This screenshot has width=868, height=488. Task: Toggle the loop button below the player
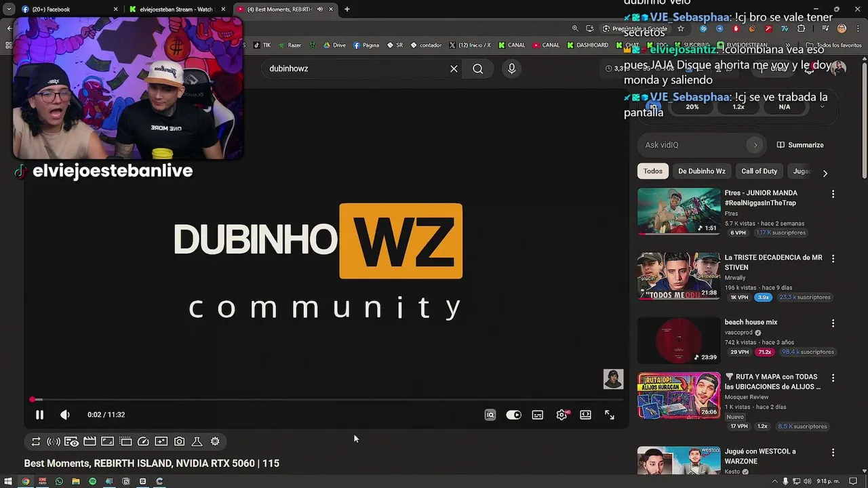(36, 441)
